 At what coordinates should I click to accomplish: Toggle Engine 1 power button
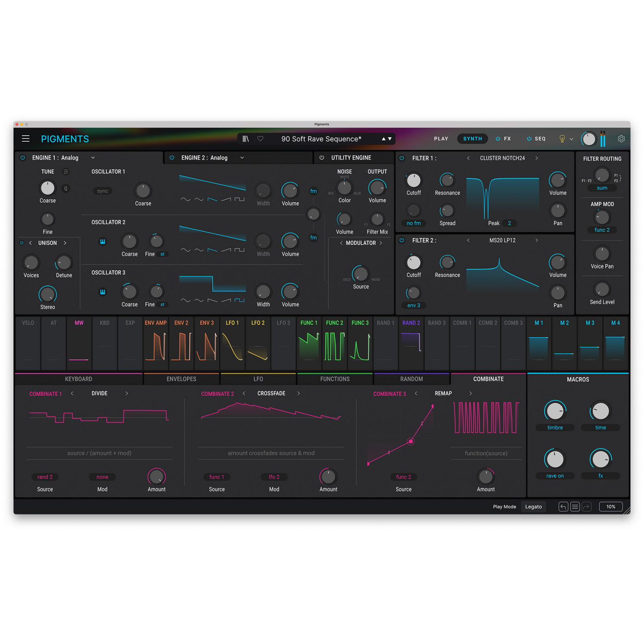point(23,158)
